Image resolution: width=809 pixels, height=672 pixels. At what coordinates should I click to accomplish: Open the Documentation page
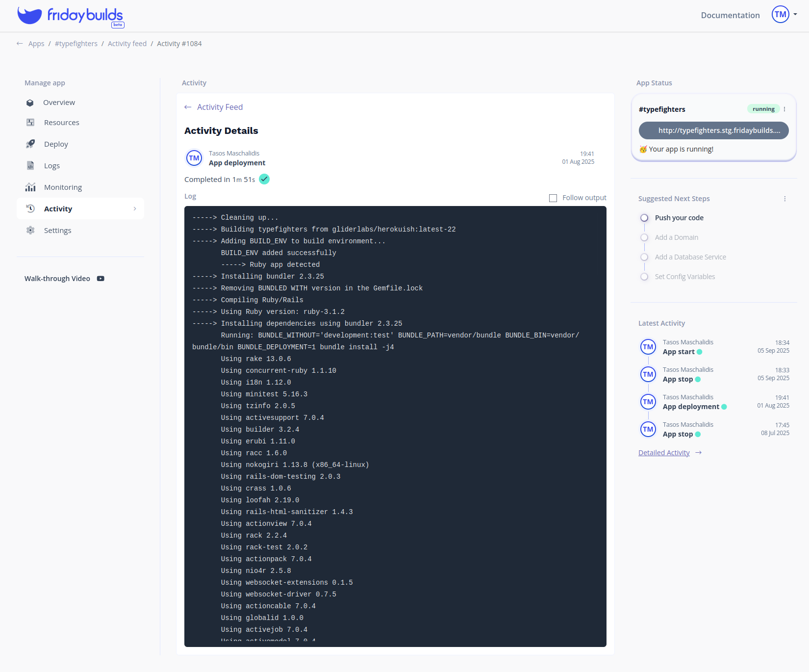pyautogui.click(x=730, y=15)
